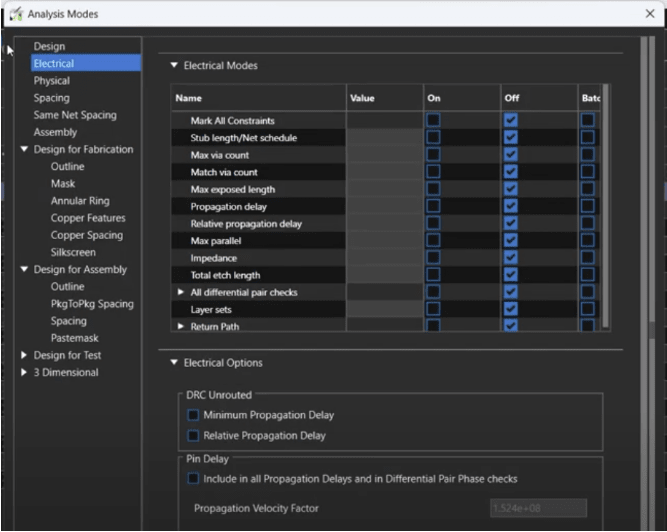Select Copper Features item
This screenshot has height=532, width=667.
(88, 218)
